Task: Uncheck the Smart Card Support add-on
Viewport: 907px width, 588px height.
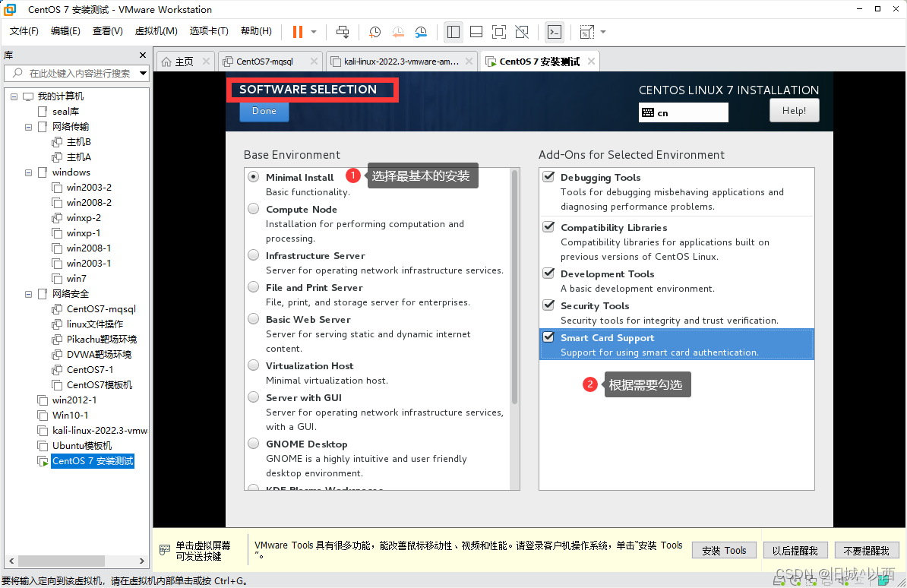Action: coord(548,337)
